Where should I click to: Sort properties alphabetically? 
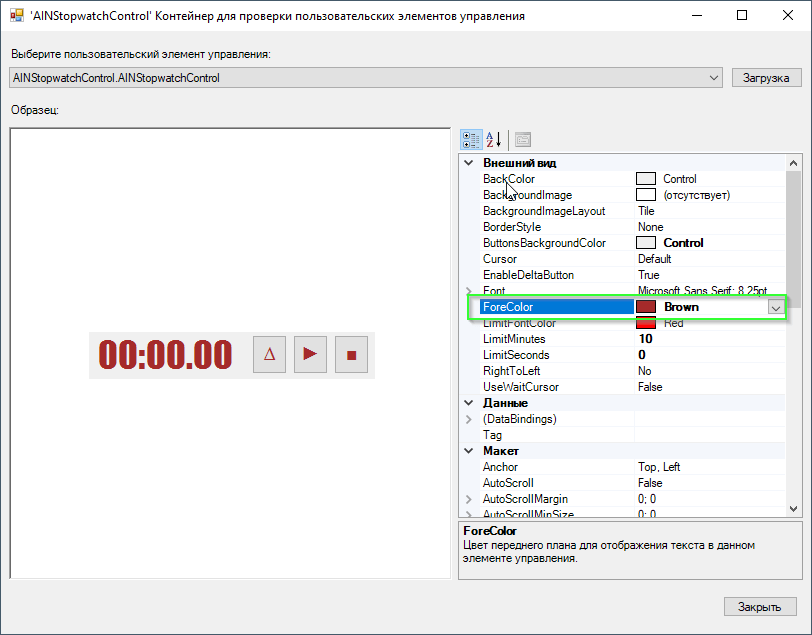494,139
